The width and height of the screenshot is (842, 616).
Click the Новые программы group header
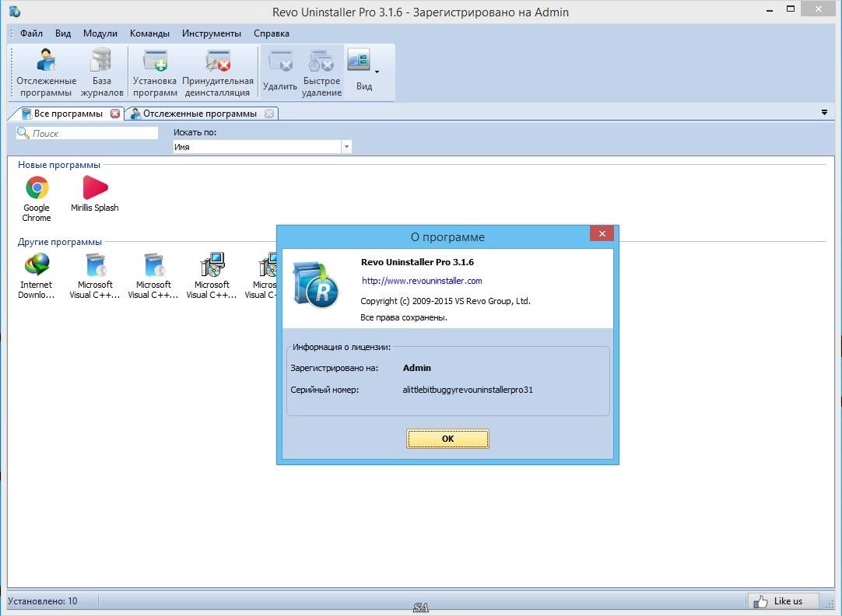59,165
